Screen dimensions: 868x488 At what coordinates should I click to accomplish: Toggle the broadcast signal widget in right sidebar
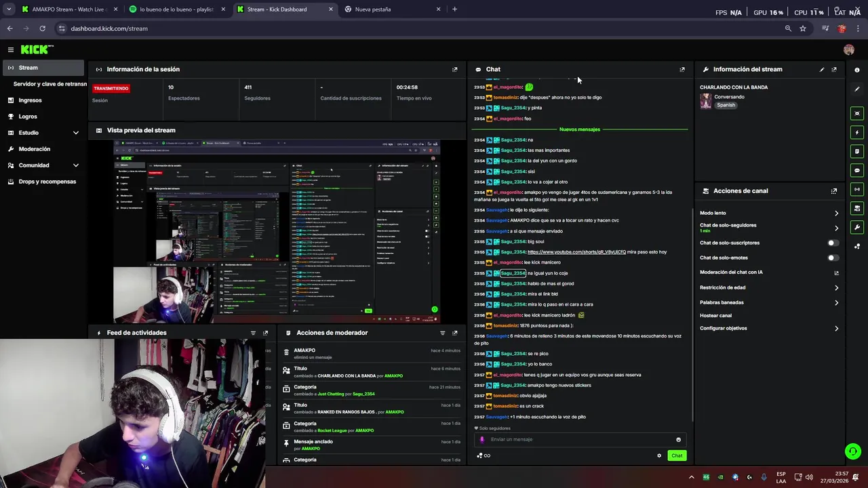click(x=857, y=189)
